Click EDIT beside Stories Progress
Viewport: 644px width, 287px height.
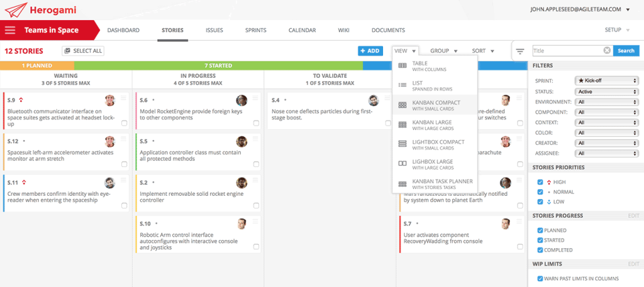click(x=634, y=215)
